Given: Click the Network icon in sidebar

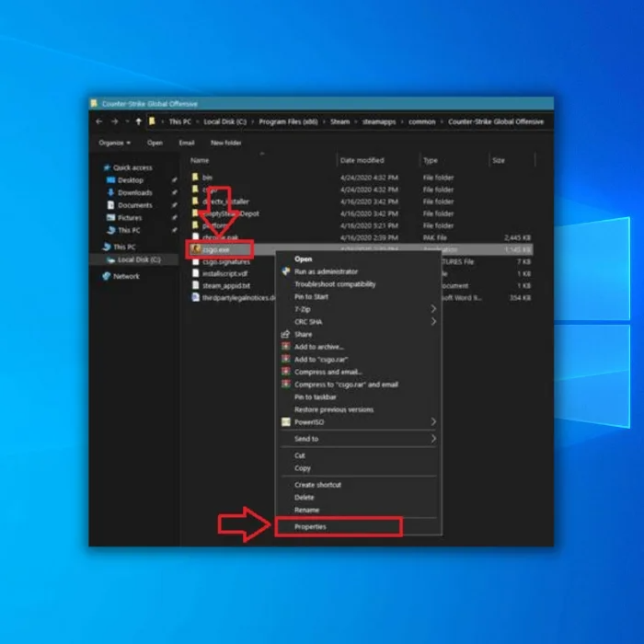Looking at the screenshot, I should 107,276.
